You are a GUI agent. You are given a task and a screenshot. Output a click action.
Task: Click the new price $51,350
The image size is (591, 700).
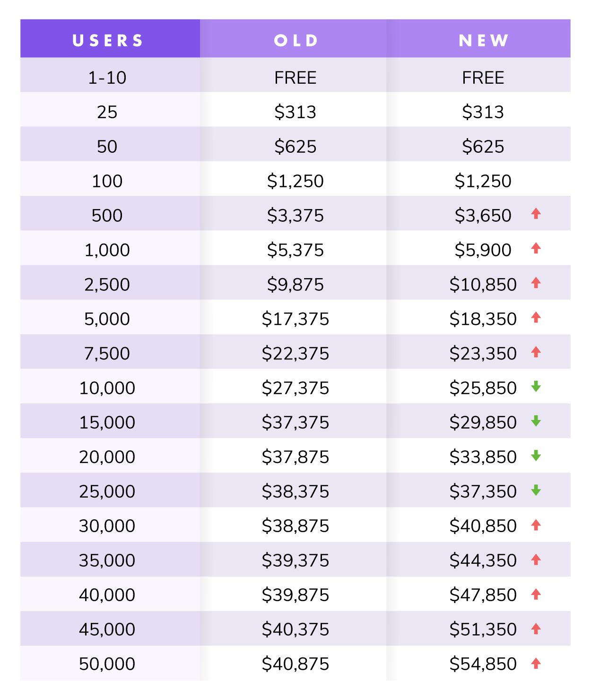coord(483,630)
